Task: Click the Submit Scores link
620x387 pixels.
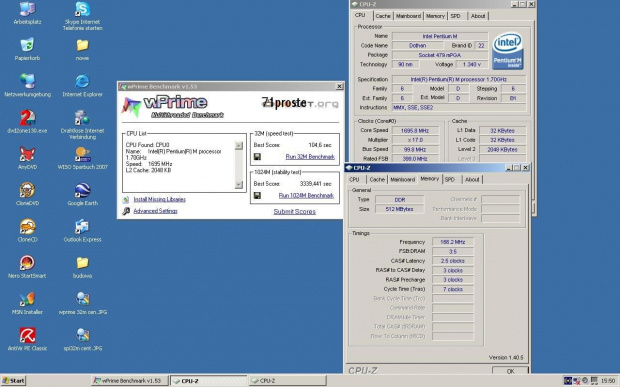Action: 295,211
